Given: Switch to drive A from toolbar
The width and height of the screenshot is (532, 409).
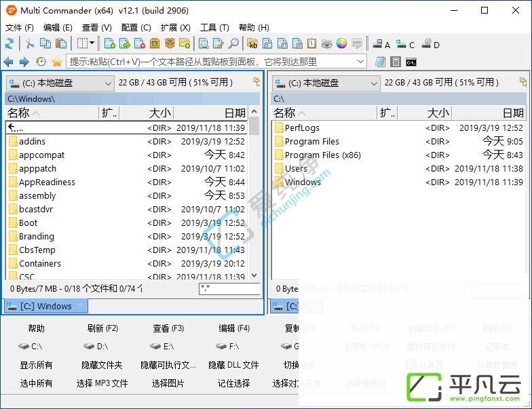Looking at the screenshot, I should pyautogui.click(x=381, y=45).
